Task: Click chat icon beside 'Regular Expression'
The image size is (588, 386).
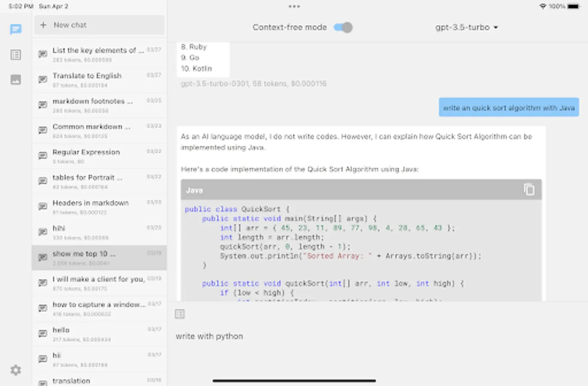Action: (43, 155)
